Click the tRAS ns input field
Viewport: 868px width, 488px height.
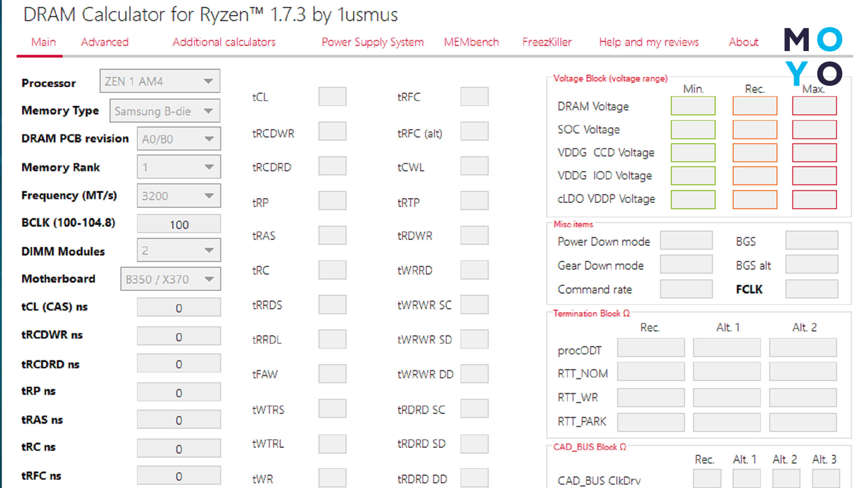pyautogui.click(x=179, y=420)
